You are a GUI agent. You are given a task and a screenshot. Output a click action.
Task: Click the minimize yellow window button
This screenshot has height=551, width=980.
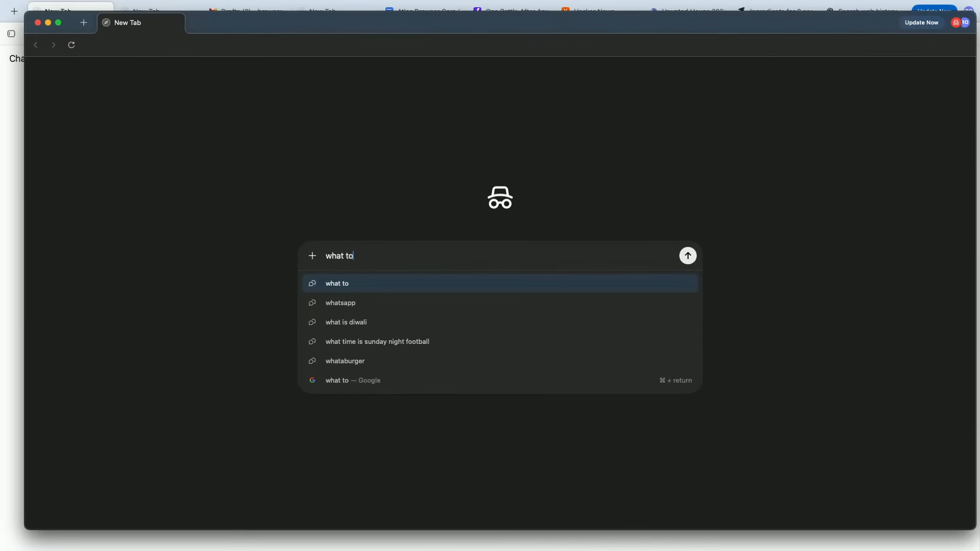coord(48,22)
